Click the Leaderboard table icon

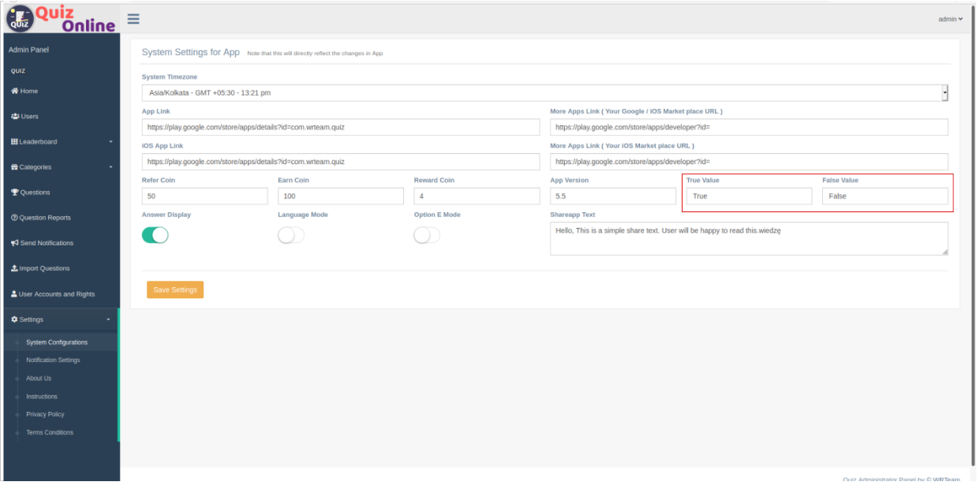pos(14,141)
